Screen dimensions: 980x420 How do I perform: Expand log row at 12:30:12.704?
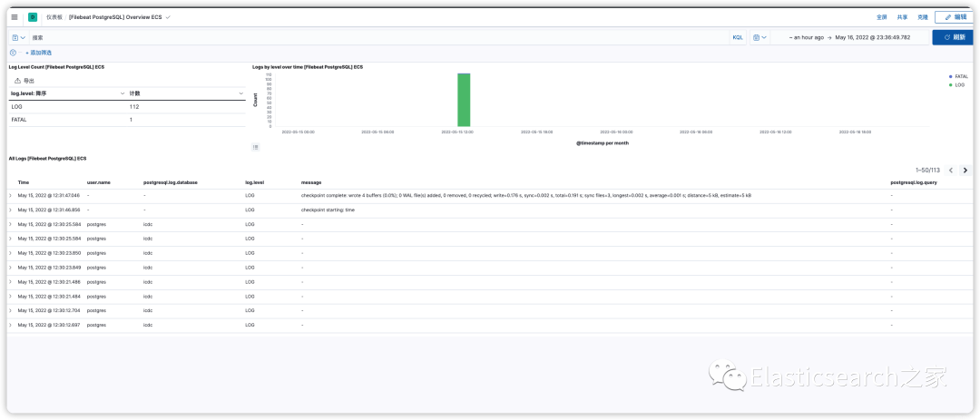(11, 310)
